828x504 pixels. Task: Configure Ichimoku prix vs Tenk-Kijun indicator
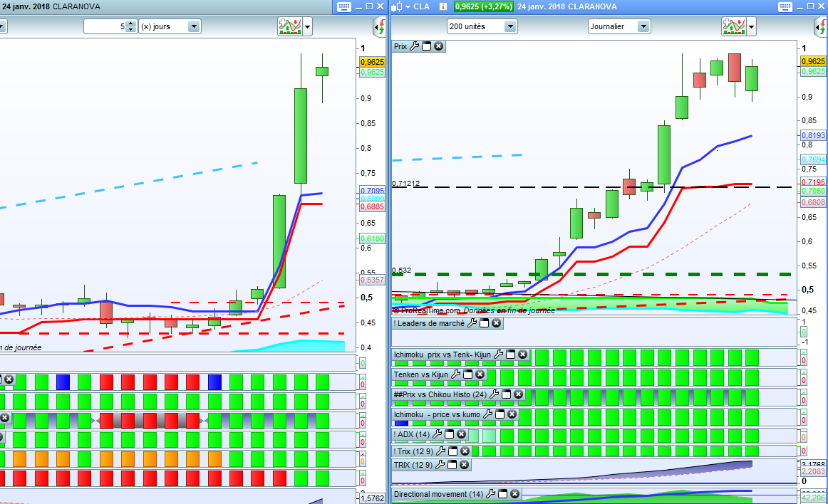click(498, 355)
